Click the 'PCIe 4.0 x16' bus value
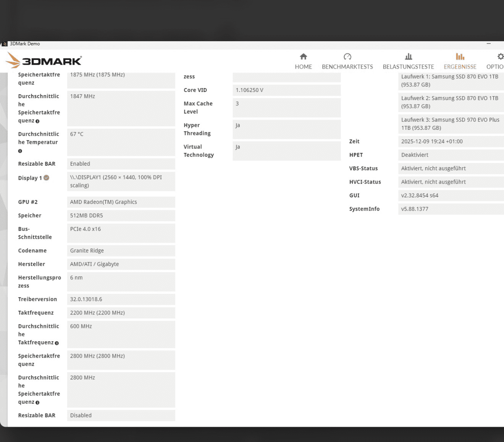 [x=121, y=233]
